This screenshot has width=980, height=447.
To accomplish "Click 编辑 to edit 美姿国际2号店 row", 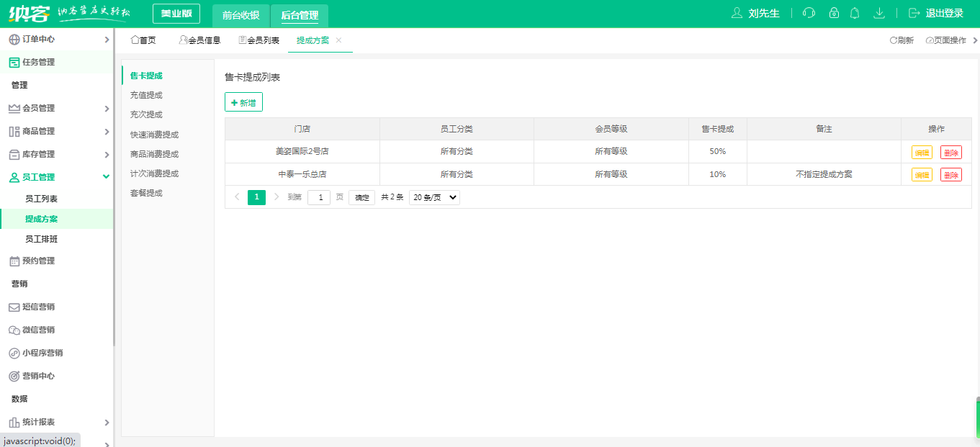I will coord(920,153).
